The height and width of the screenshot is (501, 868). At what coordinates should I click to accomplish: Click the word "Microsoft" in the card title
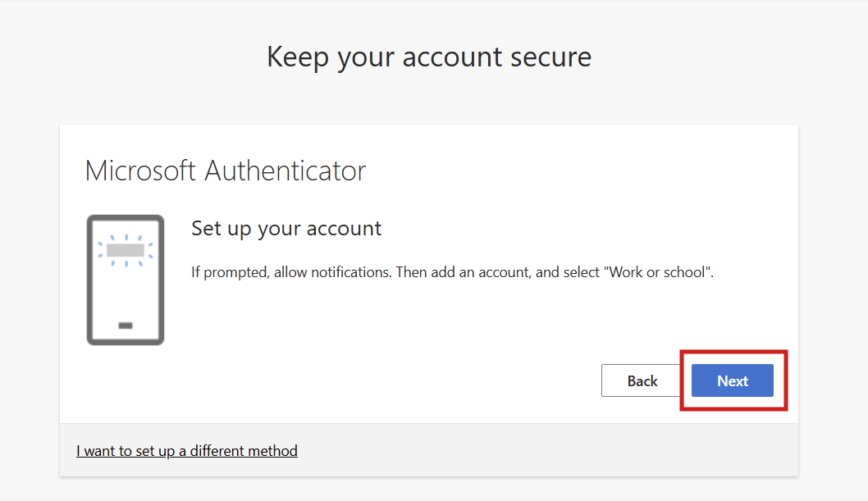coord(141,171)
